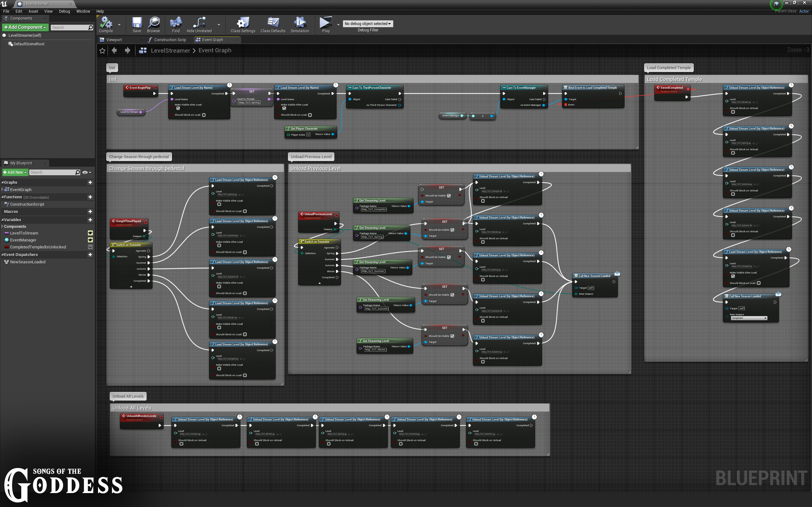Viewport: 812px width, 507px height.
Task: Click the Find toolbar icon
Action: point(176,23)
